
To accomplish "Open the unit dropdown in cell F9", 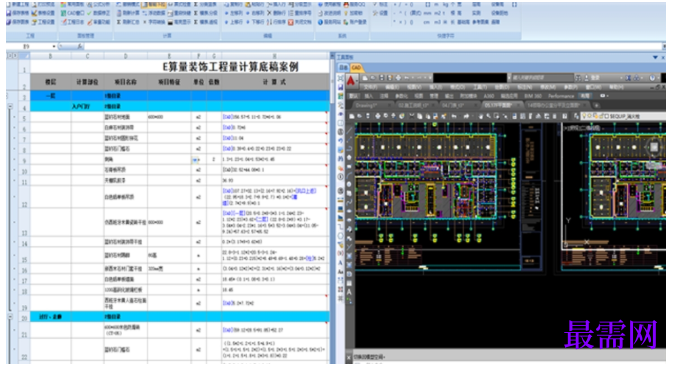I will tap(195, 160).
